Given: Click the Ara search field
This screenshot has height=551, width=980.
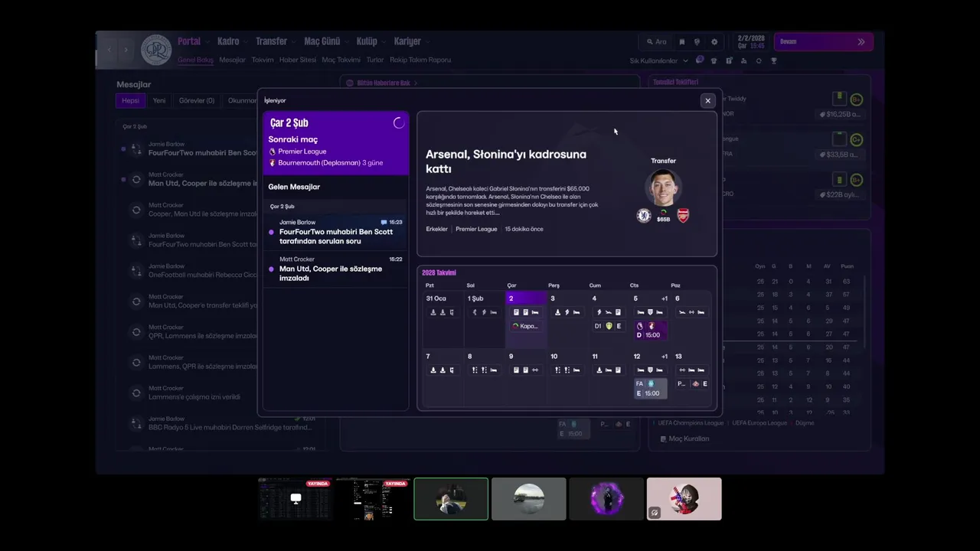Looking at the screenshot, I should pos(656,42).
